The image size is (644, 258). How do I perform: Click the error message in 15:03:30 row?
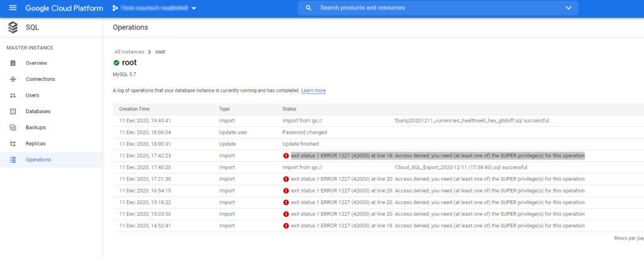438,214
